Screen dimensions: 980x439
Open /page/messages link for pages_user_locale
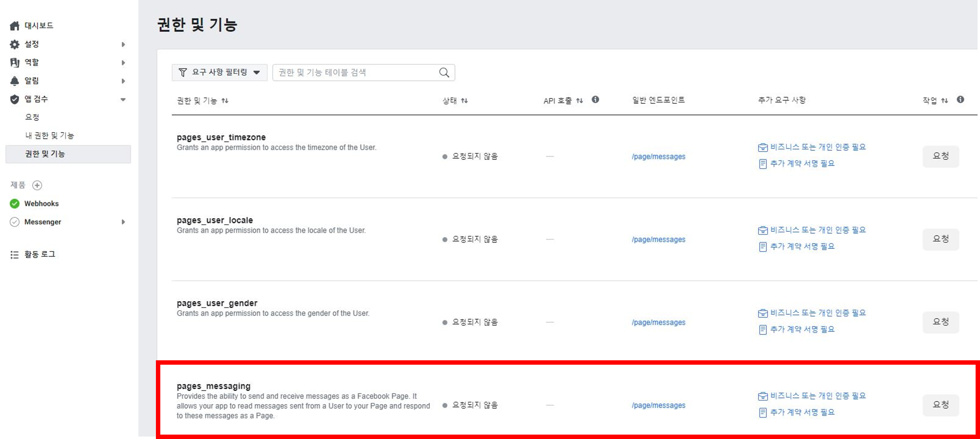pos(658,240)
